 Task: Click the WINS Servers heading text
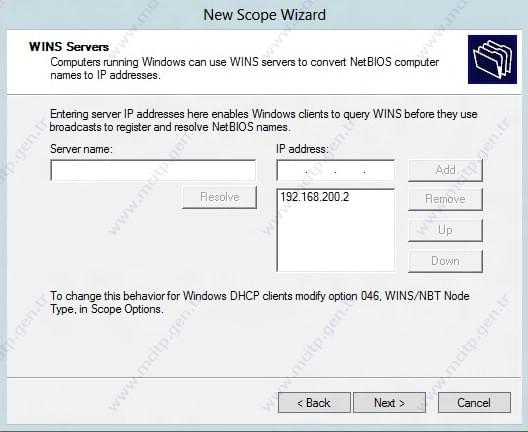69,47
